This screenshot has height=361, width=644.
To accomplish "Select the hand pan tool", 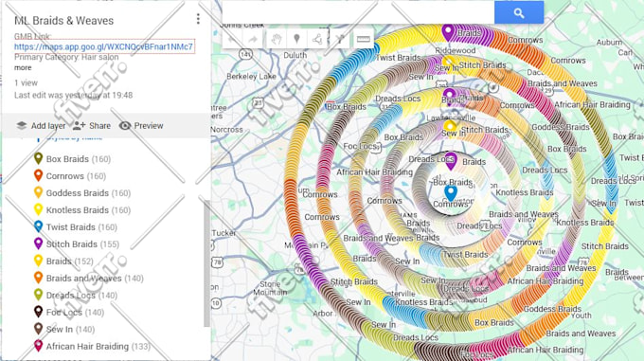I will (277, 40).
